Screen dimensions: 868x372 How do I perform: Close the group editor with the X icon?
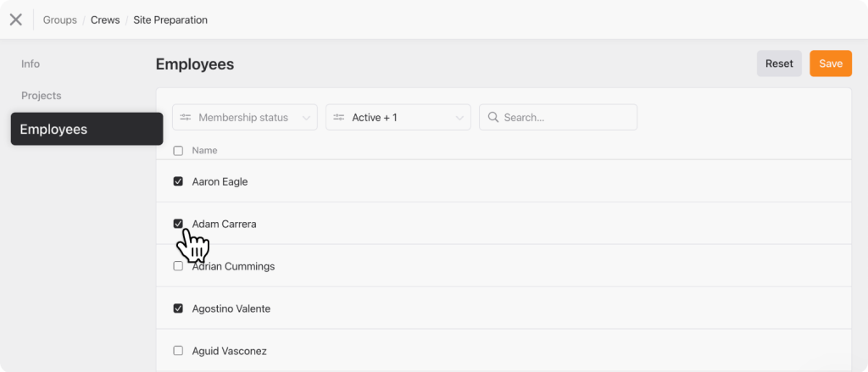pos(16,20)
